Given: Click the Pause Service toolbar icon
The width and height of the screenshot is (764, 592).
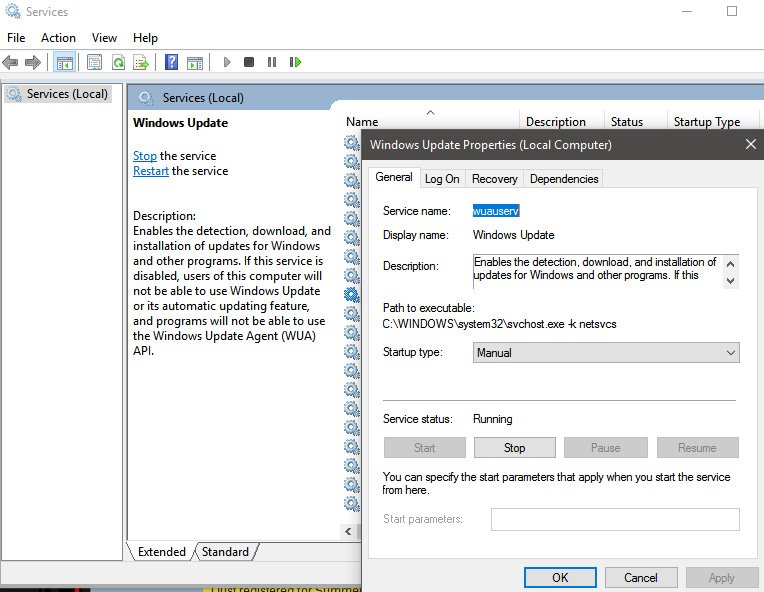Looking at the screenshot, I should click(x=272, y=62).
